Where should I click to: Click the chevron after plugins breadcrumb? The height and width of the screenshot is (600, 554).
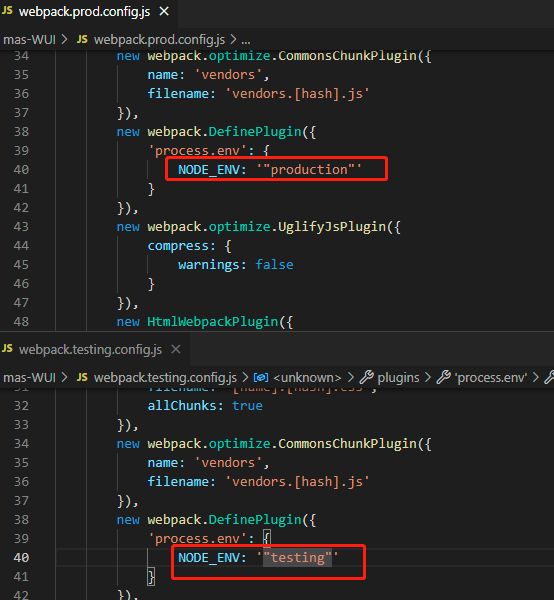428,378
